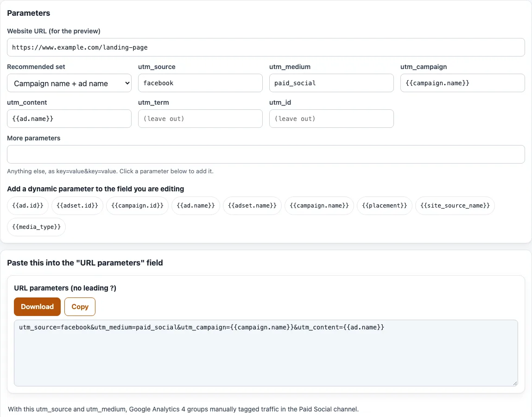
Task: Edit the utm_source field containing facebook
Action: [200, 83]
